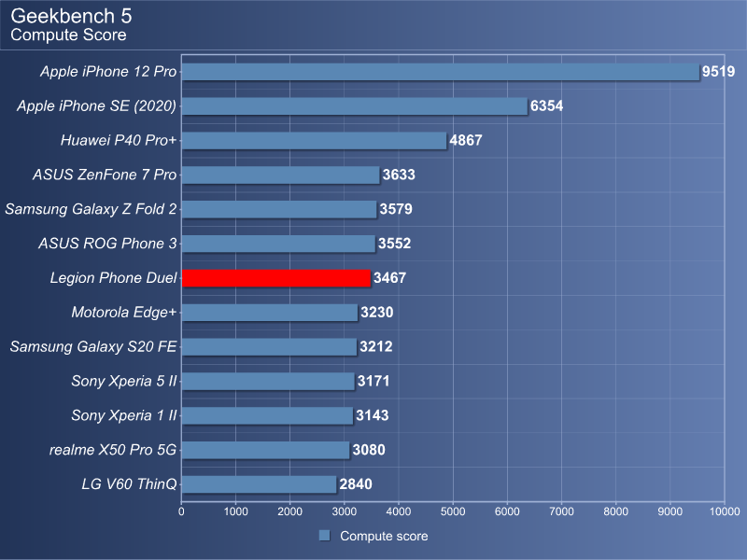
Task: Click the x-axis tick label 4000
Action: pos(399,511)
